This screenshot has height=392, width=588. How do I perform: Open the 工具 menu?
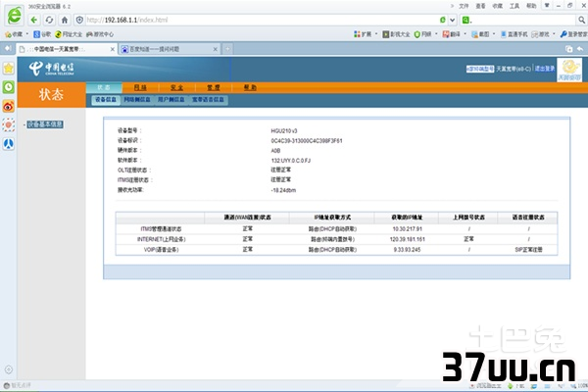(x=514, y=6)
